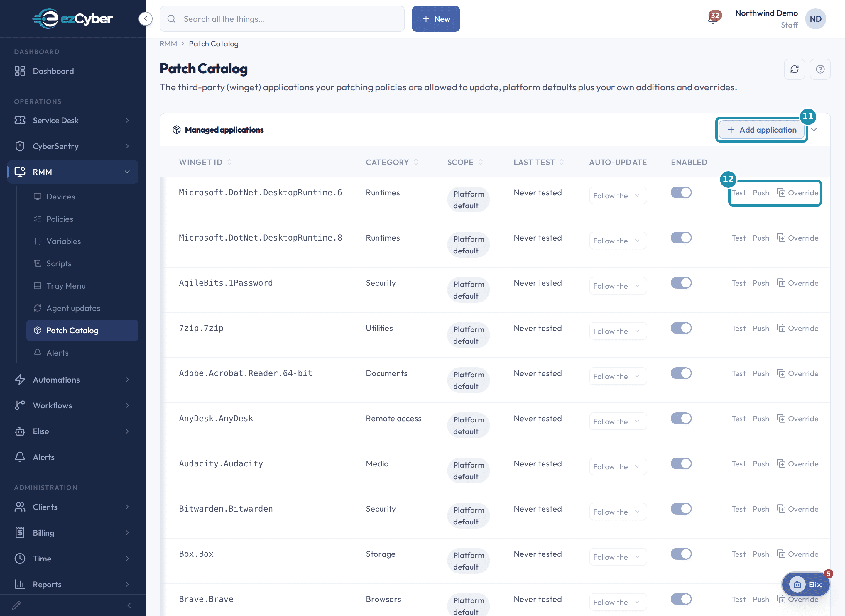845x616 pixels.
Task: Open Devices under RMM
Action: pyautogui.click(x=82, y=196)
